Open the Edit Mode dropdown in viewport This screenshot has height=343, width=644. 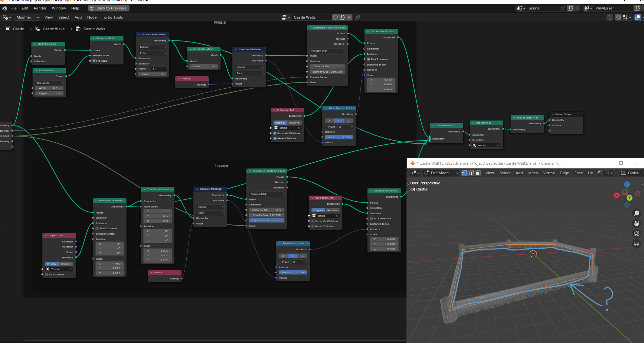(x=441, y=173)
